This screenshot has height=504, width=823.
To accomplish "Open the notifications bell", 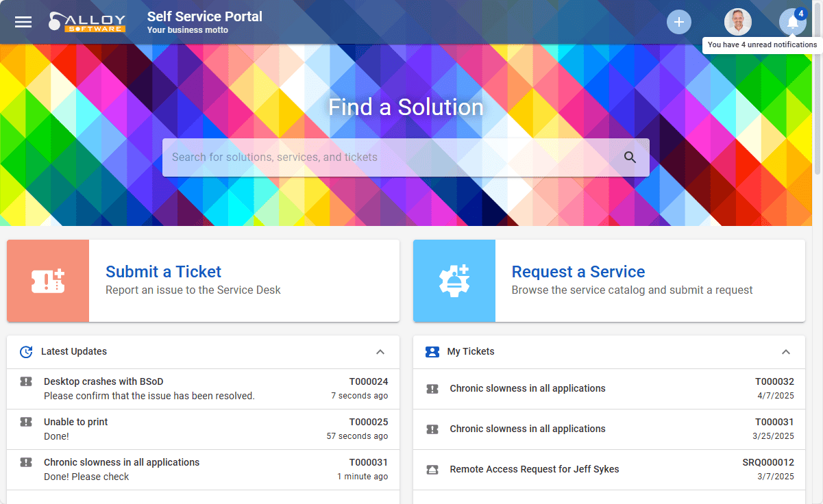I will [792, 22].
